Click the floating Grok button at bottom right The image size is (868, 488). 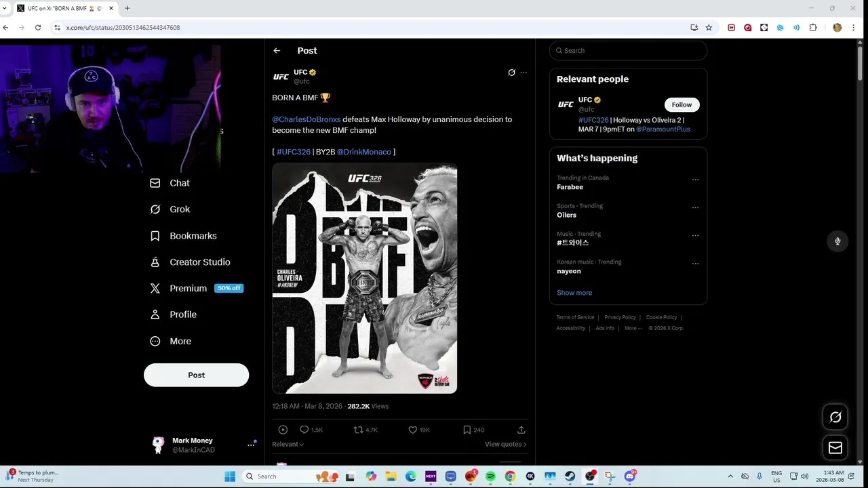[x=835, y=418]
